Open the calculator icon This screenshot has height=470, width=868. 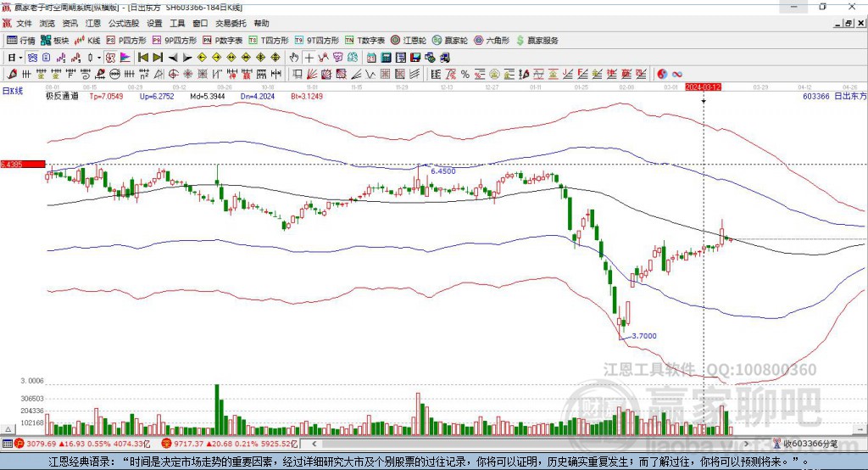386,58
